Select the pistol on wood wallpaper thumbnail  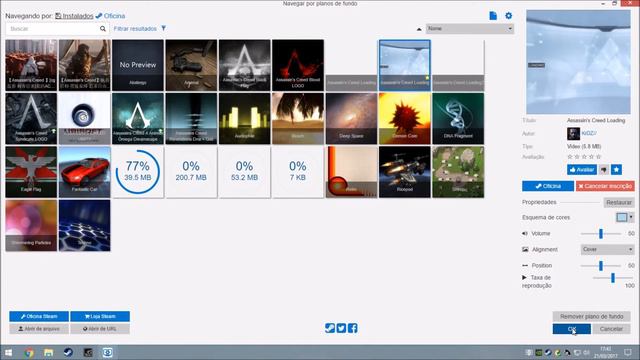coord(191,65)
